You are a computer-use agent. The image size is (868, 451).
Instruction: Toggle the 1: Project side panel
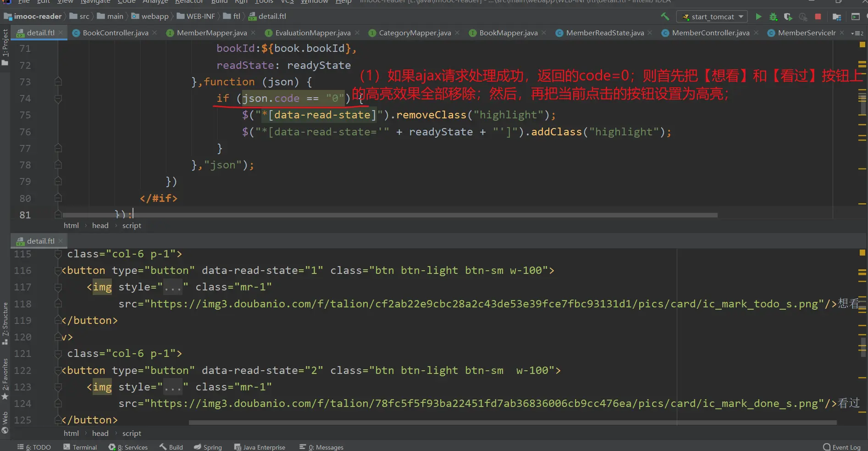point(5,46)
